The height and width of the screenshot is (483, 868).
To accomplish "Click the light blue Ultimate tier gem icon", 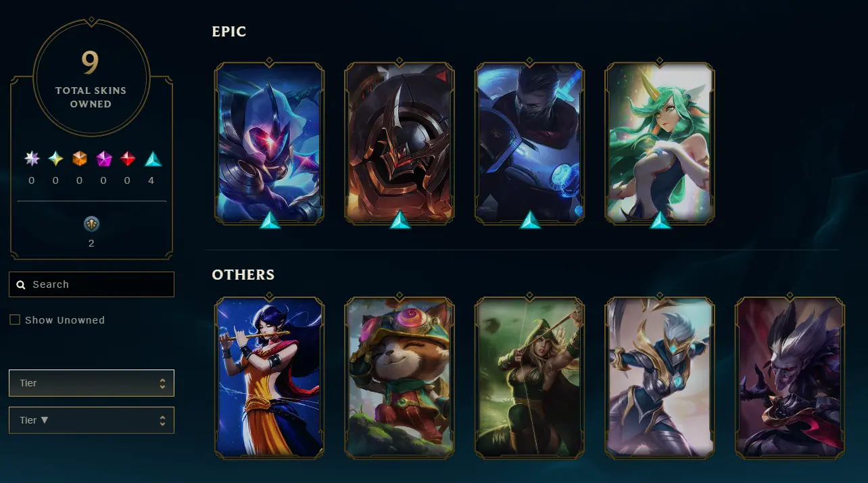I will pos(55,159).
